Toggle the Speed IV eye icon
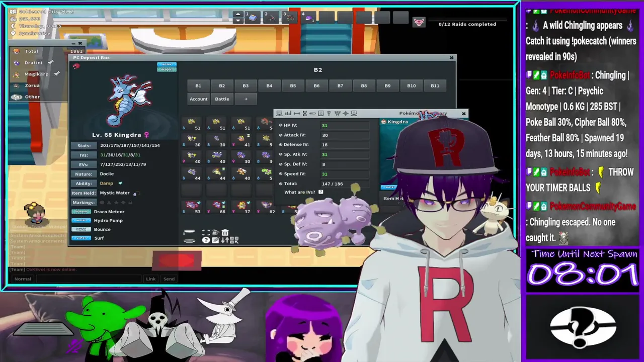 point(281,173)
